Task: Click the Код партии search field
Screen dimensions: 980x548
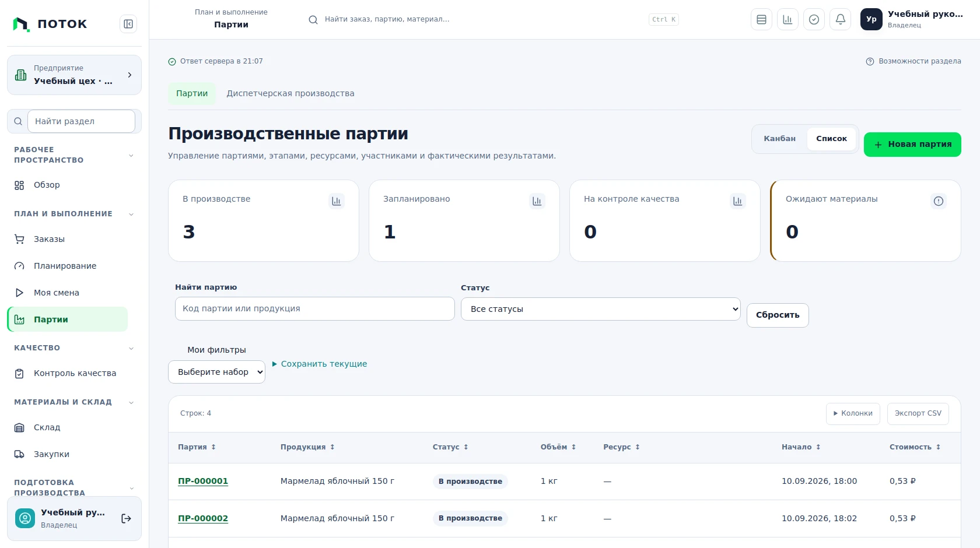Action: coord(315,309)
